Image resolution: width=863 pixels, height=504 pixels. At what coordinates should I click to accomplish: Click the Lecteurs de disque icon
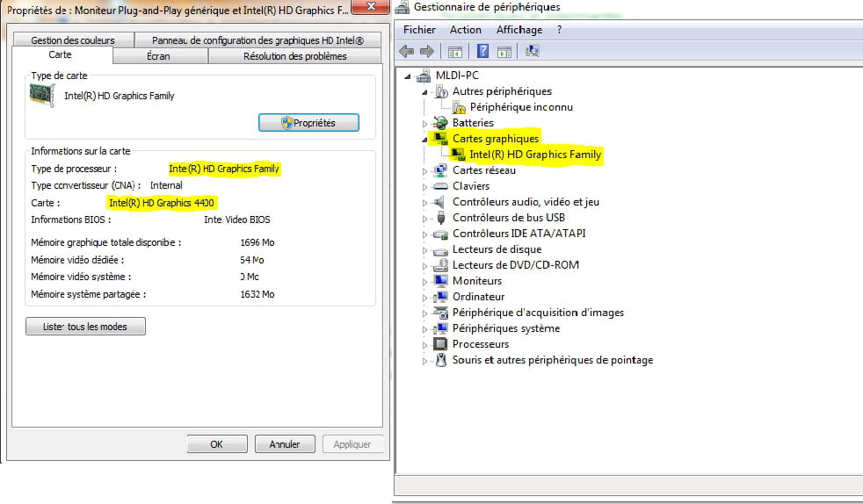(x=440, y=250)
